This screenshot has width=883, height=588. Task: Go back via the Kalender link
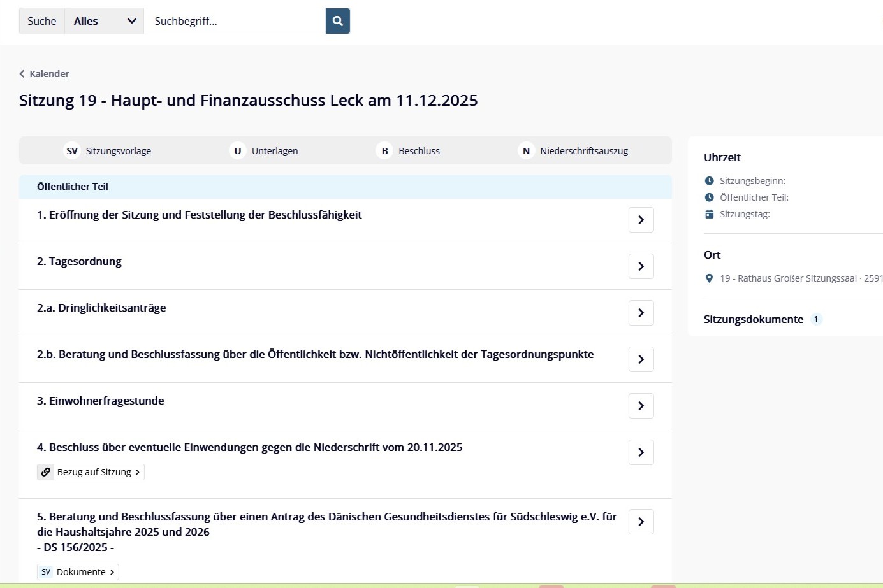(x=45, y=74)
